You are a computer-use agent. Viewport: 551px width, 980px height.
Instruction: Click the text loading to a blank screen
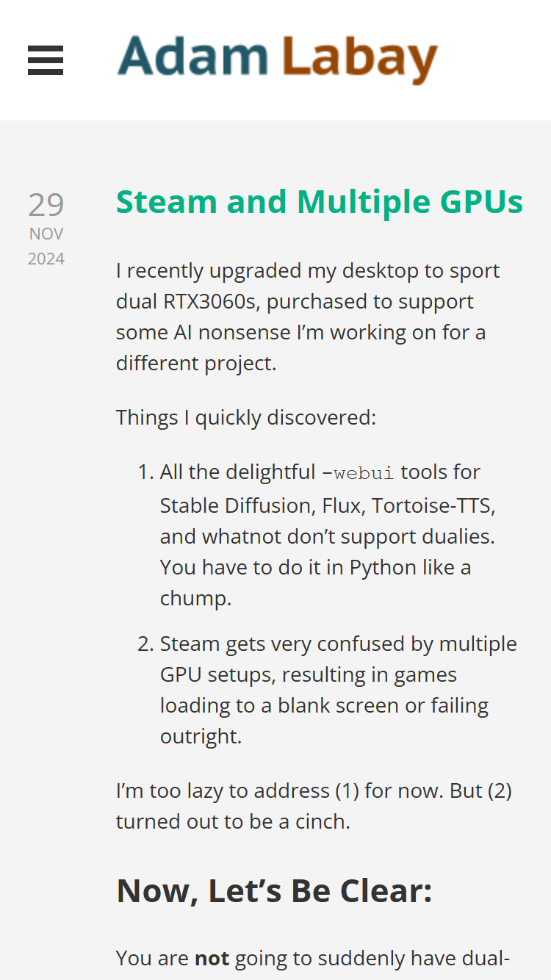point(280,705)
